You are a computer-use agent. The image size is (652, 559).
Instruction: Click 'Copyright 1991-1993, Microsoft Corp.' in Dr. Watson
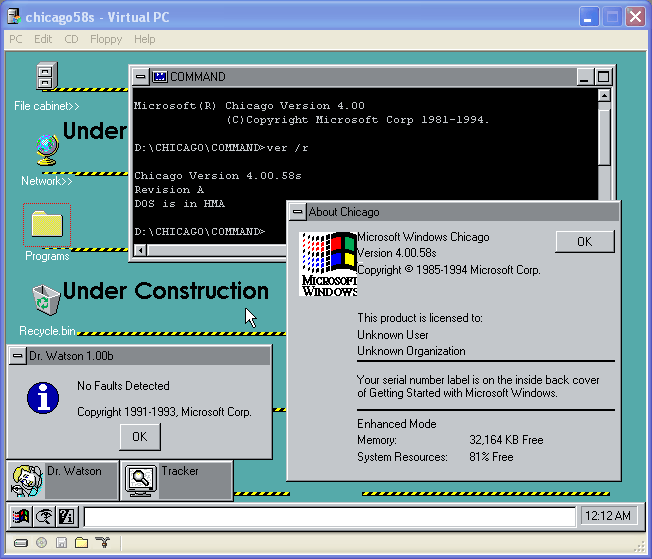pos(165,412)
